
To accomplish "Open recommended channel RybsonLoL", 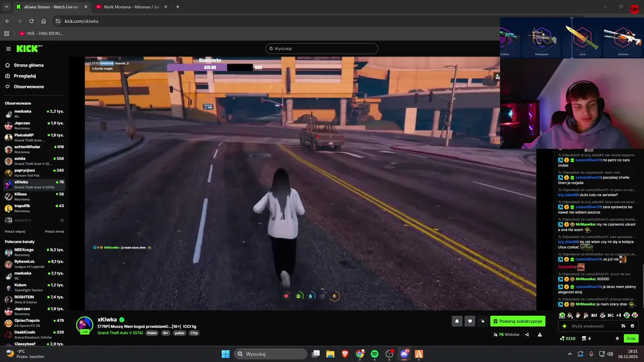I will click(x=34, y=264).
